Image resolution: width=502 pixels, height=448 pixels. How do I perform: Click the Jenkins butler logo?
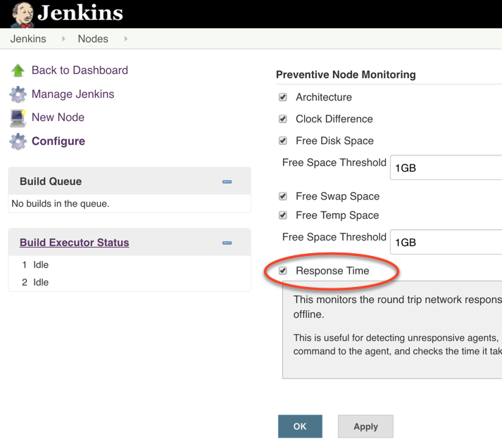22,15
